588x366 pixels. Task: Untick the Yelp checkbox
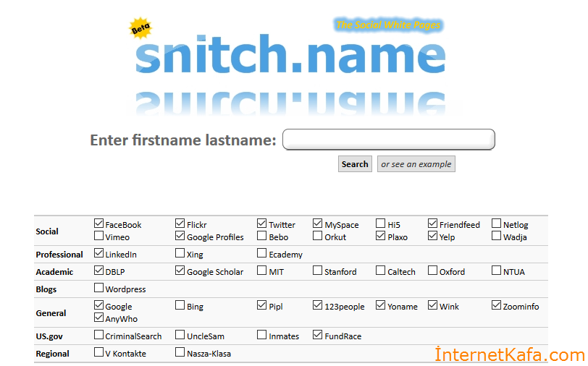pyautogui.click(x=433, y=236)
